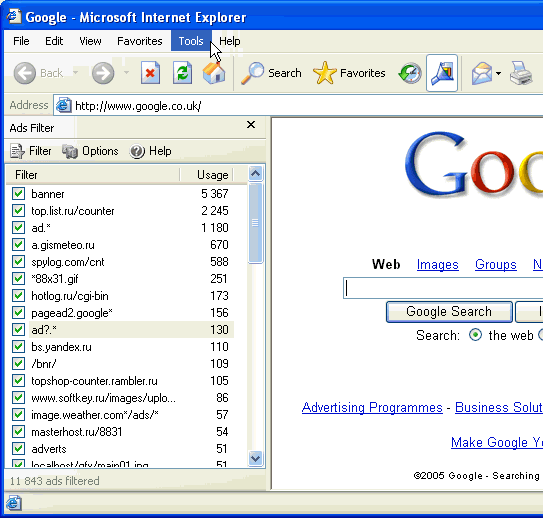The width and height of the screenshot is (543, 518).
Task: Click the IE icon in the title bar
Action: coord(14,16)
